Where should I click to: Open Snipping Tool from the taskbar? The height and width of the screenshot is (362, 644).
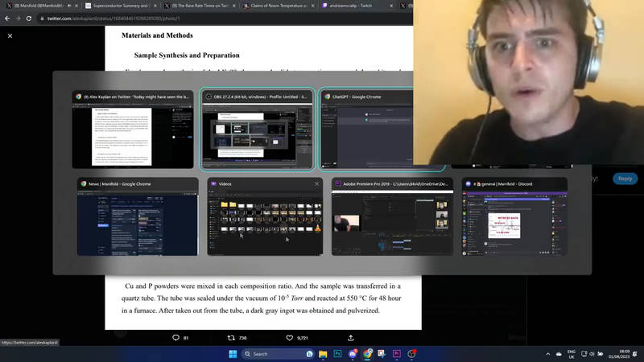point(382,354)
